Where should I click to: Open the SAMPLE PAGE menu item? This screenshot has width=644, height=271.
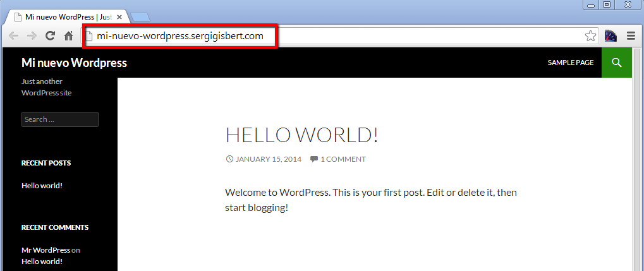point(571,63)
